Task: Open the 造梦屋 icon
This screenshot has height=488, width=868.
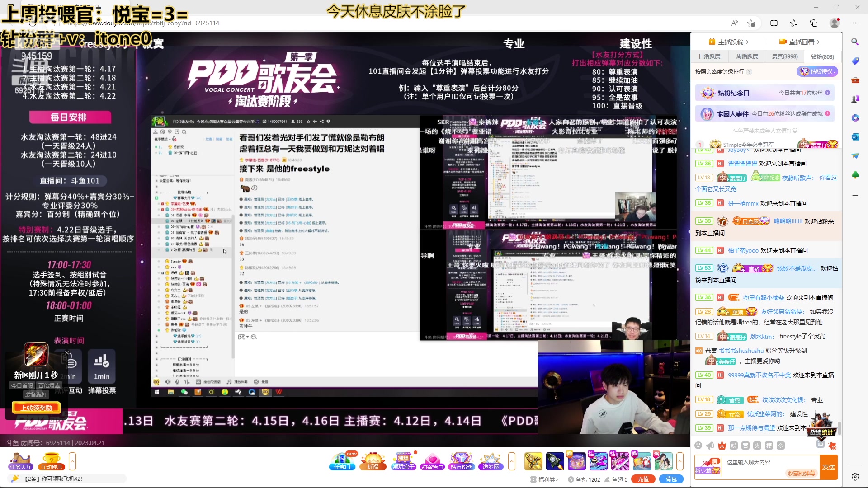Action: pos(491,461)
